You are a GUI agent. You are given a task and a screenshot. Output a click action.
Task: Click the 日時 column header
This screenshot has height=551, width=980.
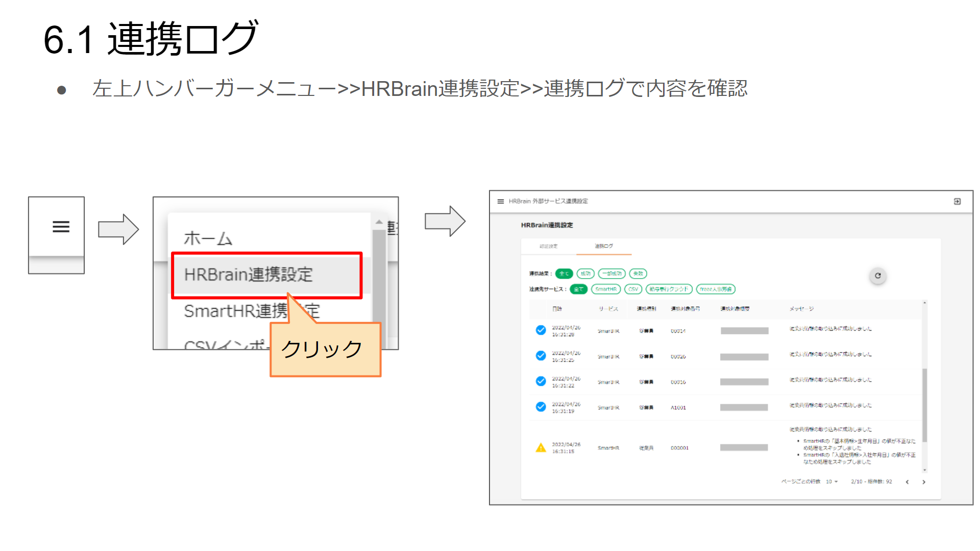pos(557,309)
